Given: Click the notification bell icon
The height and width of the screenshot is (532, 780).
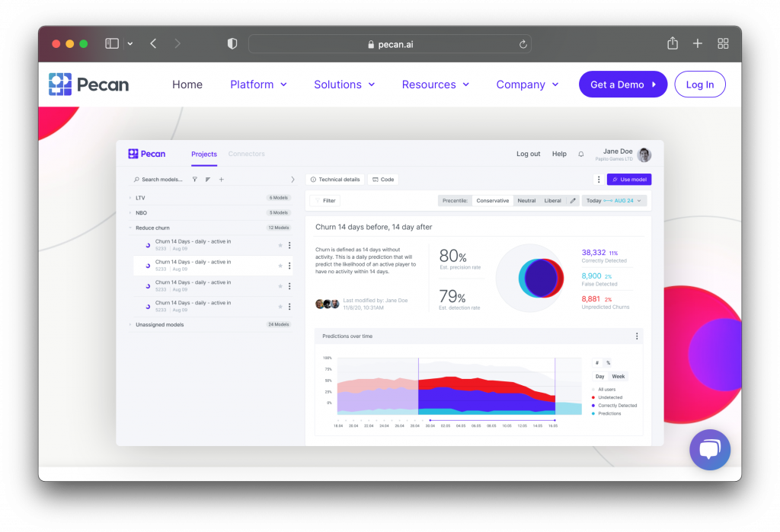Looking at the screenshot, I should [581, 155].
